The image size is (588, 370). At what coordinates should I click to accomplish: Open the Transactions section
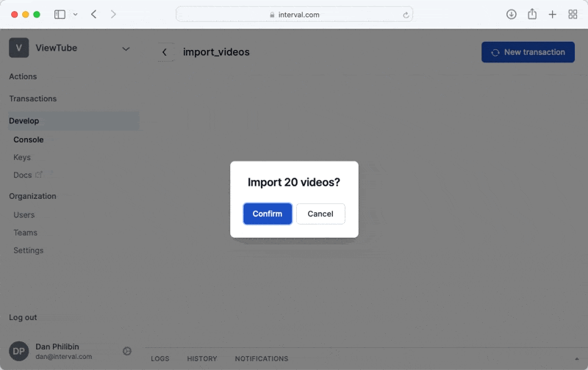coord(32,98)
